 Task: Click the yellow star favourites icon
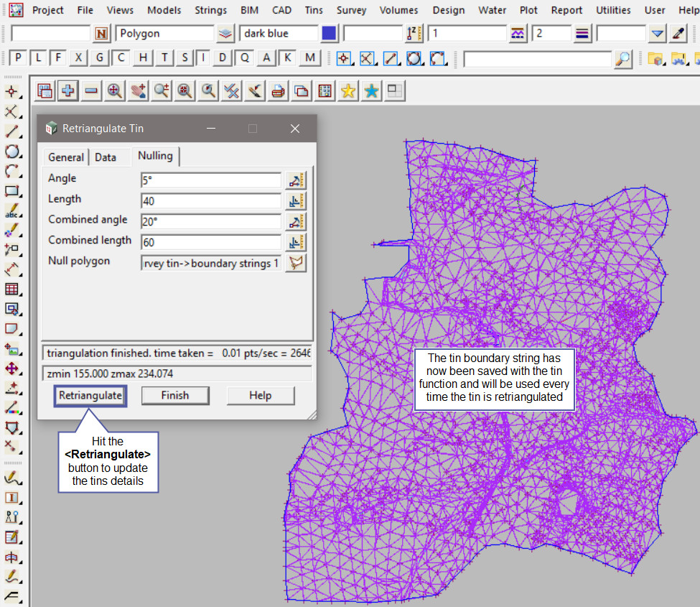(348, 91)
